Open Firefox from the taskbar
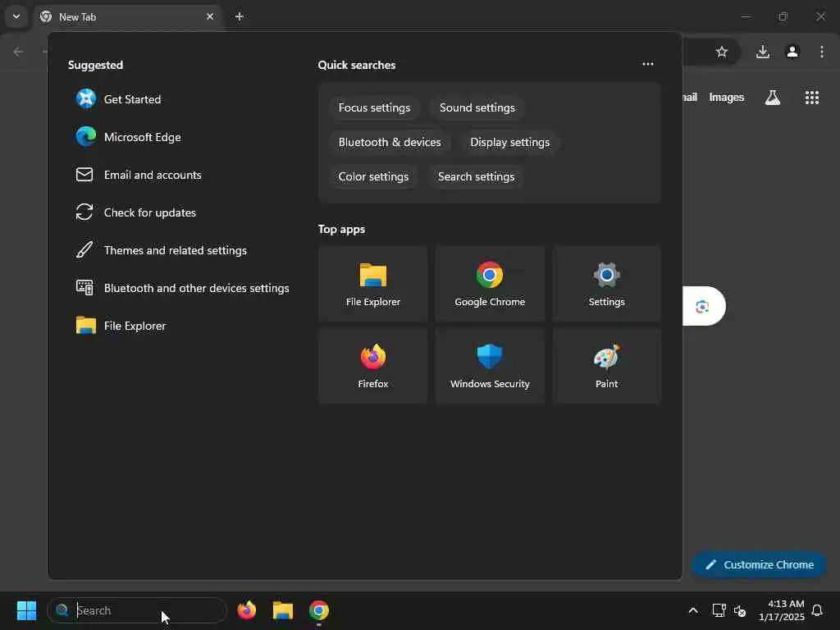The width and height of the screenshot is (840, 630). click(247, 610)
